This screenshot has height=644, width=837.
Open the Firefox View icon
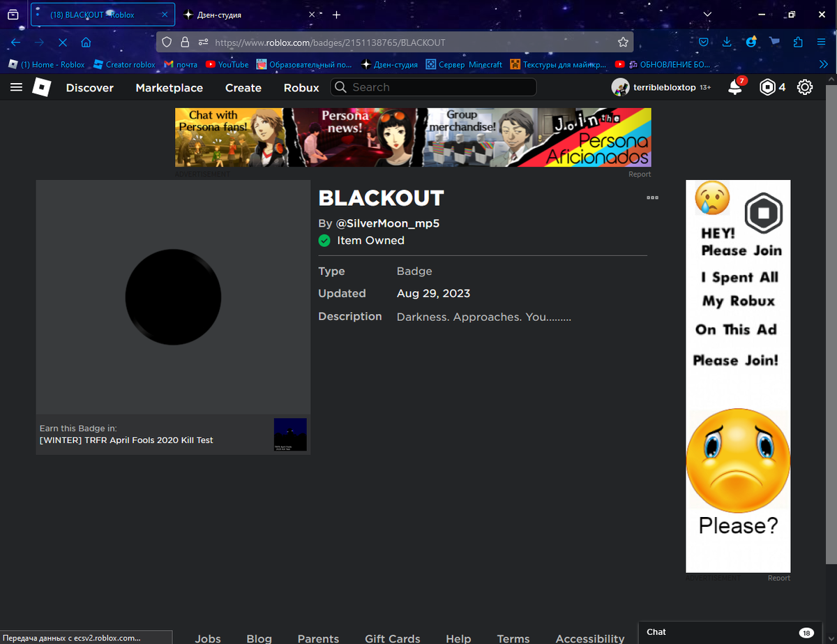13,14
